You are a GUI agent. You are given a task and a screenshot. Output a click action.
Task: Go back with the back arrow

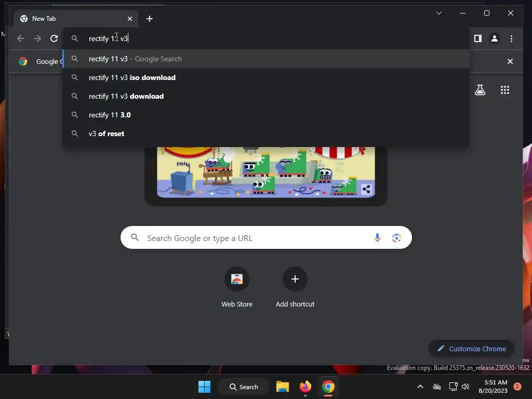pyautogui.click(x=21, y=38)
